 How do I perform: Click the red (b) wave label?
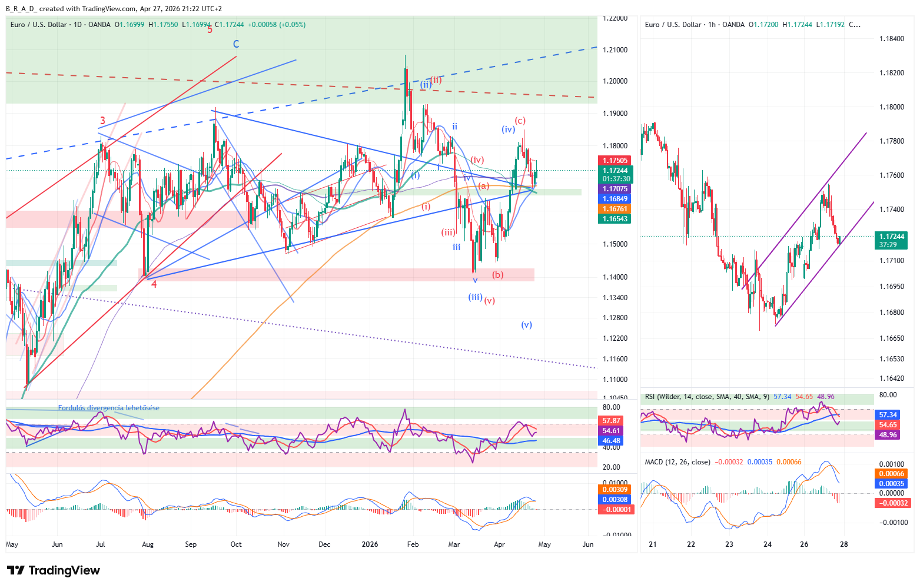(x=498, y=275)
